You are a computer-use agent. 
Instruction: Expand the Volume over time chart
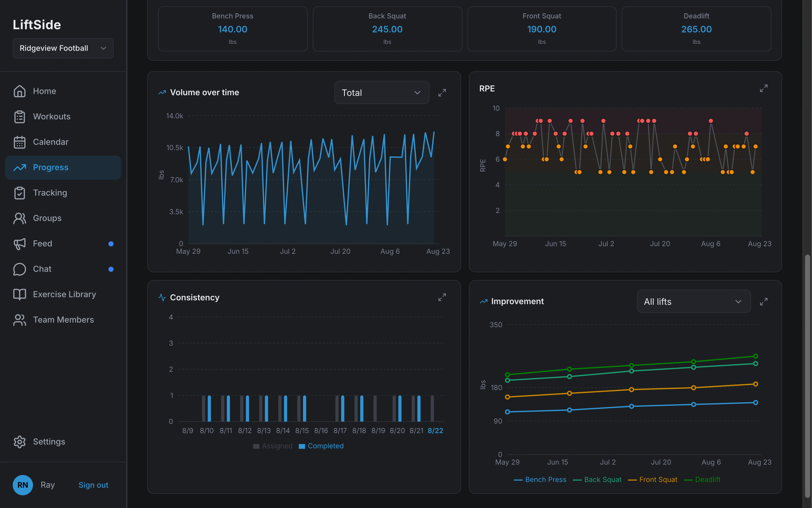click(x=442, y=93)
